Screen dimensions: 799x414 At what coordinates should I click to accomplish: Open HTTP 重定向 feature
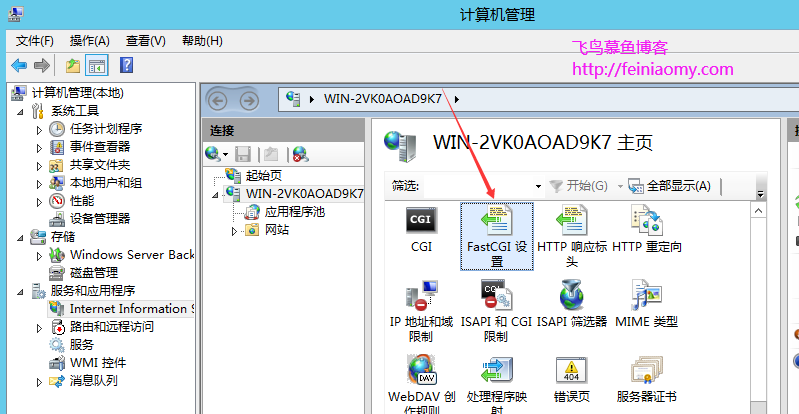pyautogui.click(x=647, y=229)
